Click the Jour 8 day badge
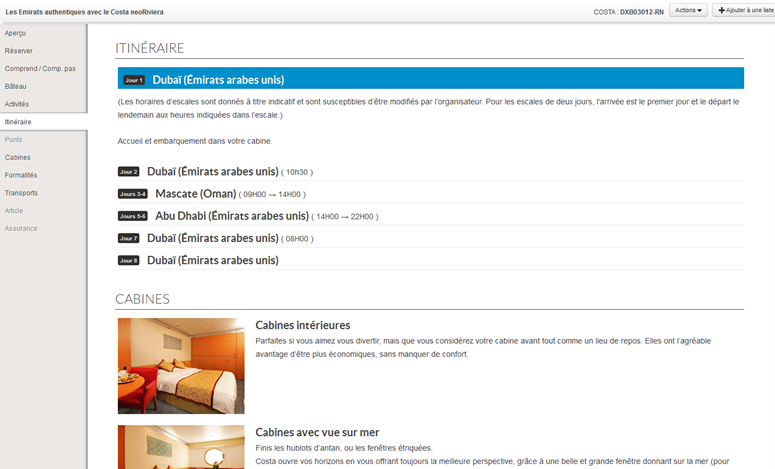 coord(128,261)
